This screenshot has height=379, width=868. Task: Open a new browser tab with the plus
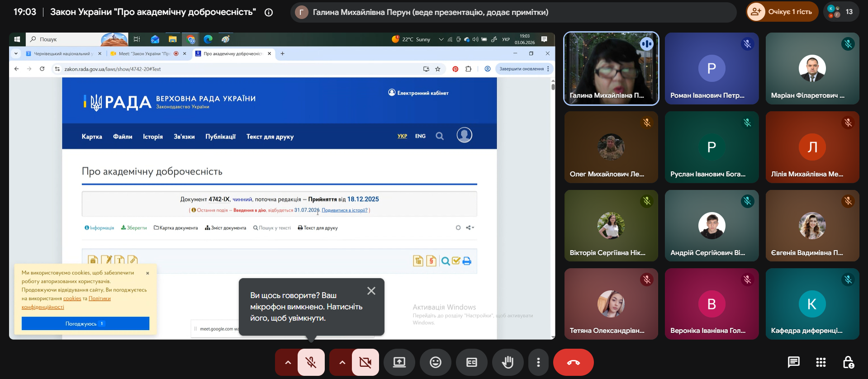click(283, 53)
